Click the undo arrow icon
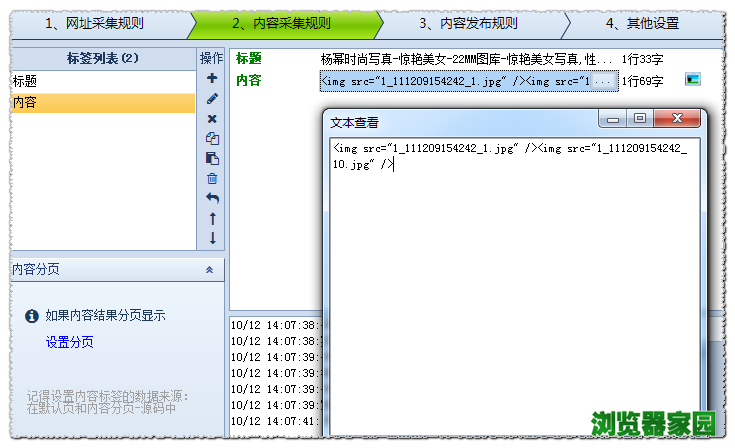 (x=212, y=198)
